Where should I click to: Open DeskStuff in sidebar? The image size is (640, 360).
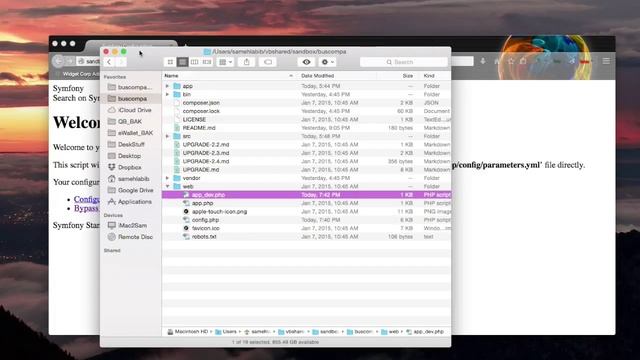coord(131,144)
